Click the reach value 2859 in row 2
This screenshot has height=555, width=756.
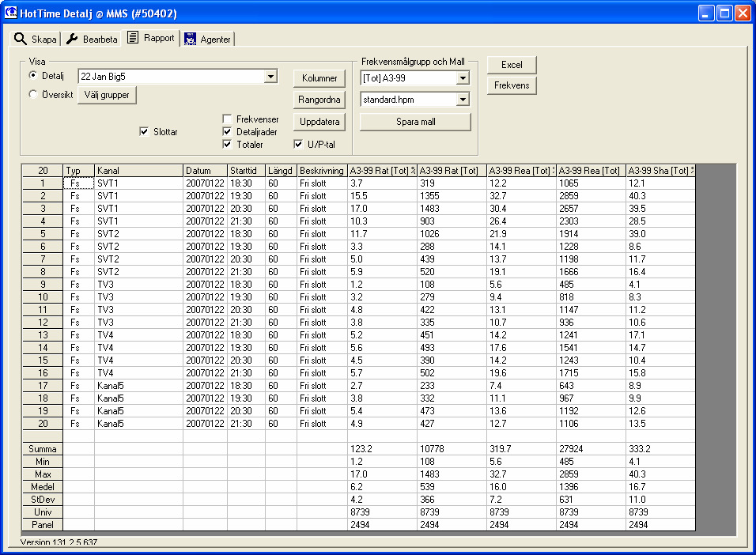(591, 196)
